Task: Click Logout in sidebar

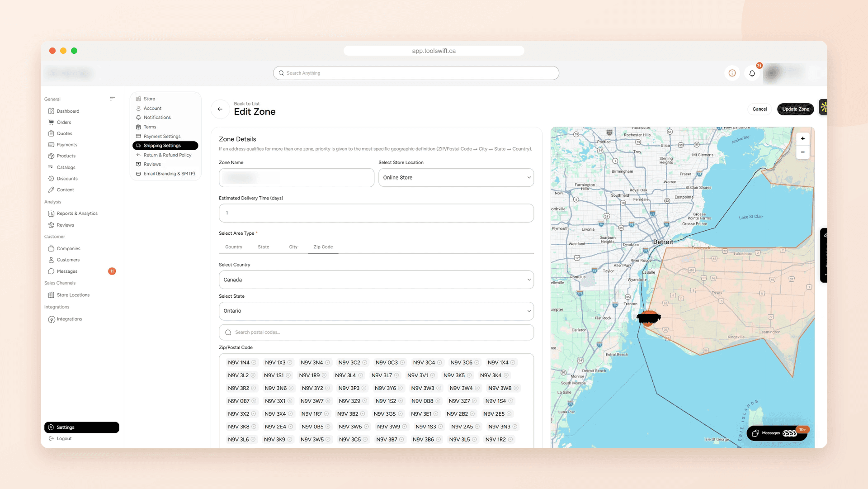Action: pos(64,439)
